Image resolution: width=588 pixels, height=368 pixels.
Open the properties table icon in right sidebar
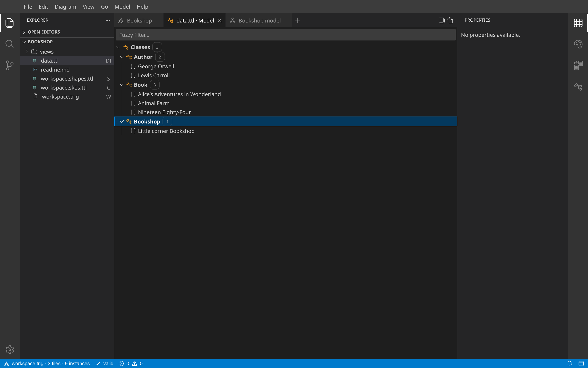578,23
